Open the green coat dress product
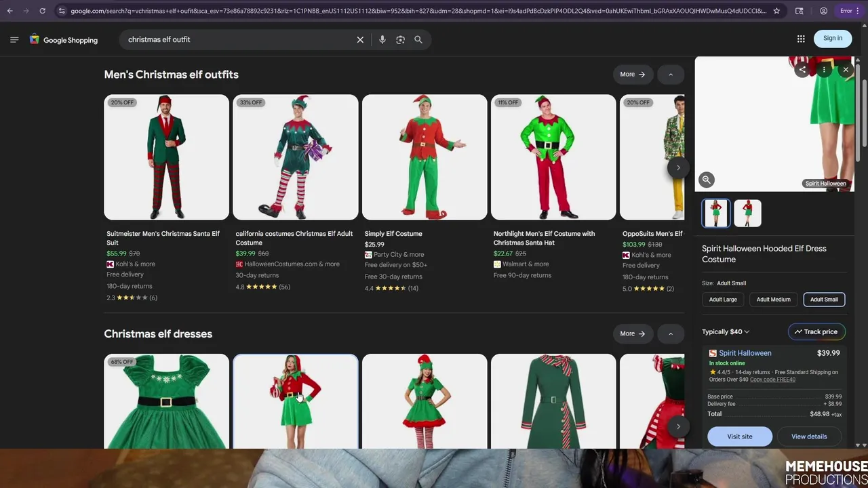Screen dimensions: 868x488 coord(553,401)
